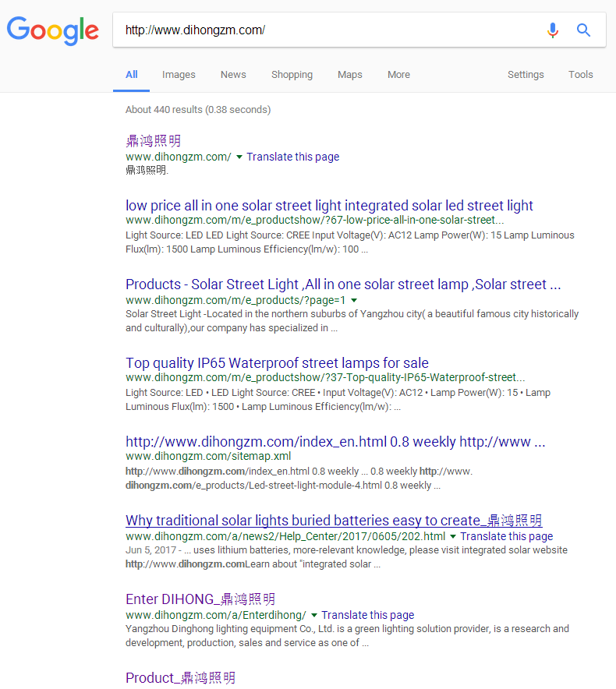Image resolution: width=616 pixels, height=689 pixels.
Task: Open the Maps tab
Action: coord(350,75)
